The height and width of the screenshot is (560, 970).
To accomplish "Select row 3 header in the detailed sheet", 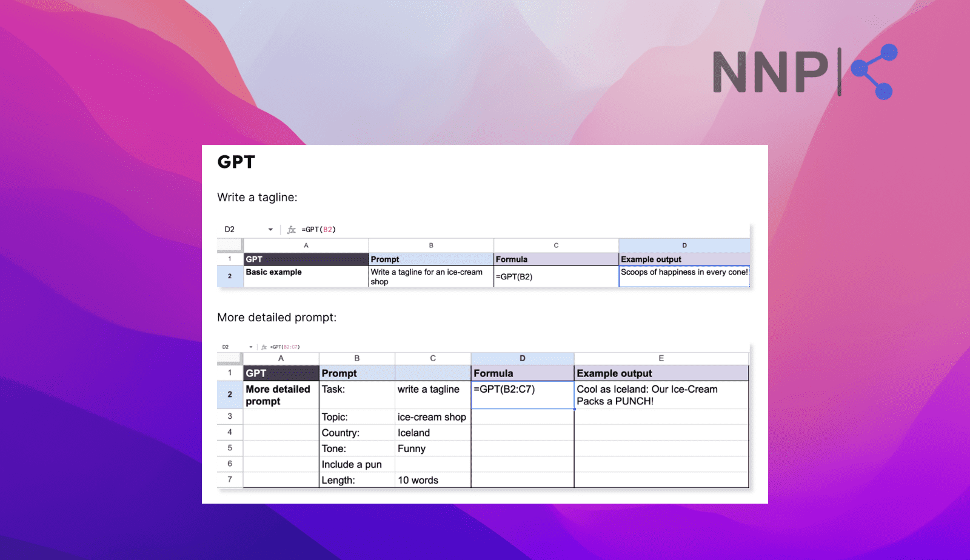I will click(x=230, y=416).
